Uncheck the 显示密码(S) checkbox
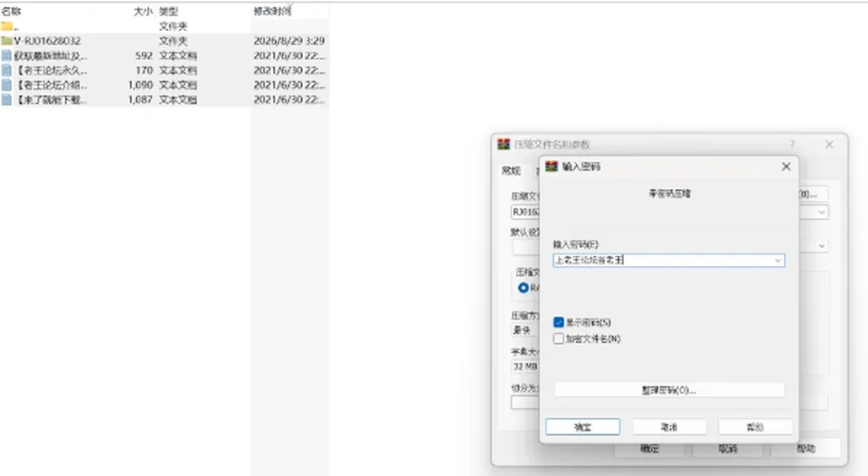Viewport: 868px width, 476px height. 559,322
